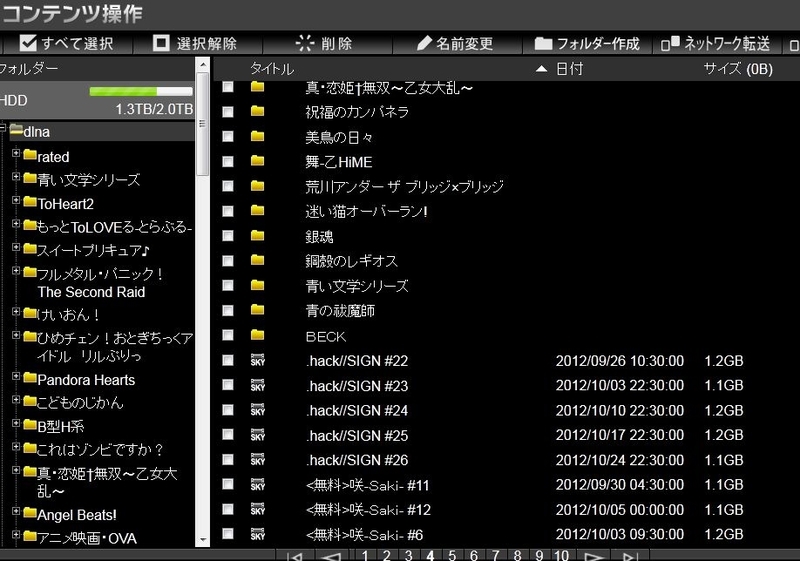Open page 7 of the list
The width and height of the screenshot is (800, 561).
495,555
